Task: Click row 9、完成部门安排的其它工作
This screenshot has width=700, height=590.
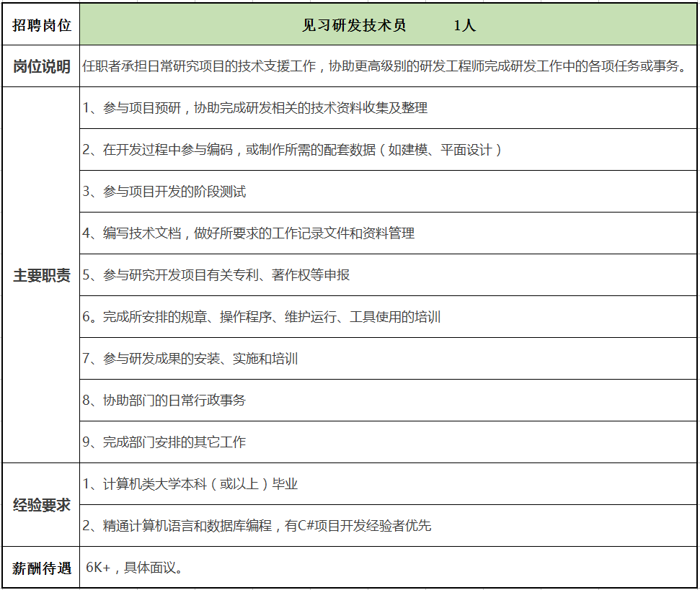Action: [388, 442]
